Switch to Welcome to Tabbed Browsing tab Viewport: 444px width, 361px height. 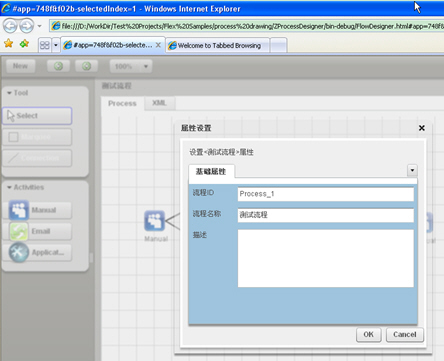pos(217,45)
